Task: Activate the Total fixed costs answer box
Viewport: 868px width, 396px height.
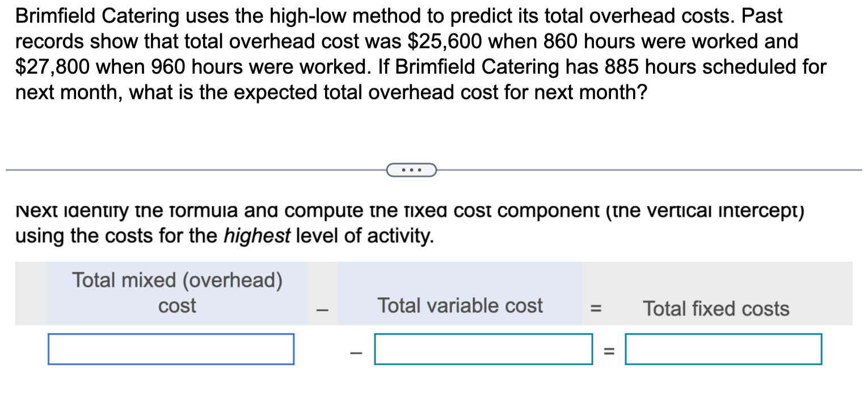Action: coord(723,348)
